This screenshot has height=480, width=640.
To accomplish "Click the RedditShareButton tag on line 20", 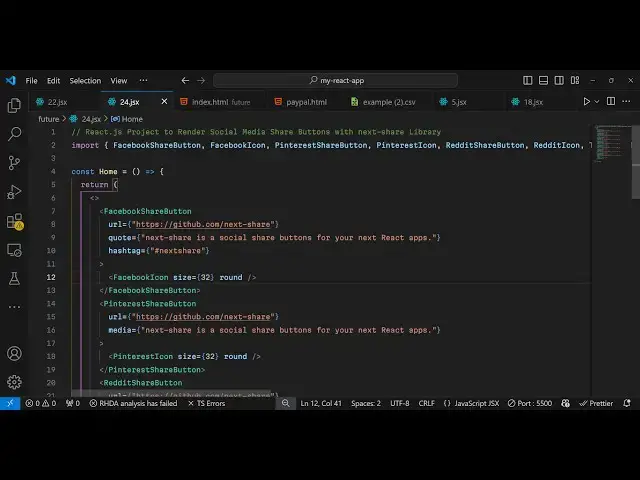I will (143, 383).
